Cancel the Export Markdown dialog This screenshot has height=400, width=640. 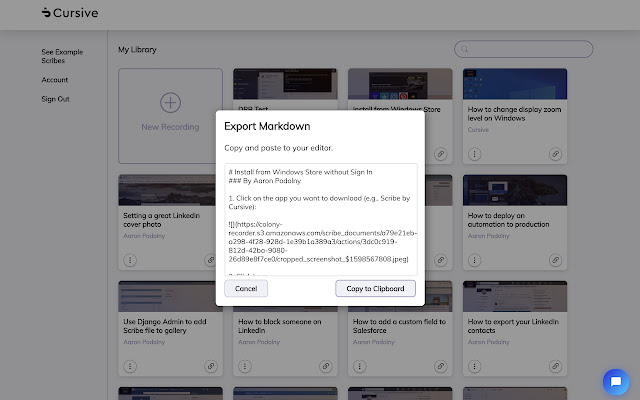246,289
